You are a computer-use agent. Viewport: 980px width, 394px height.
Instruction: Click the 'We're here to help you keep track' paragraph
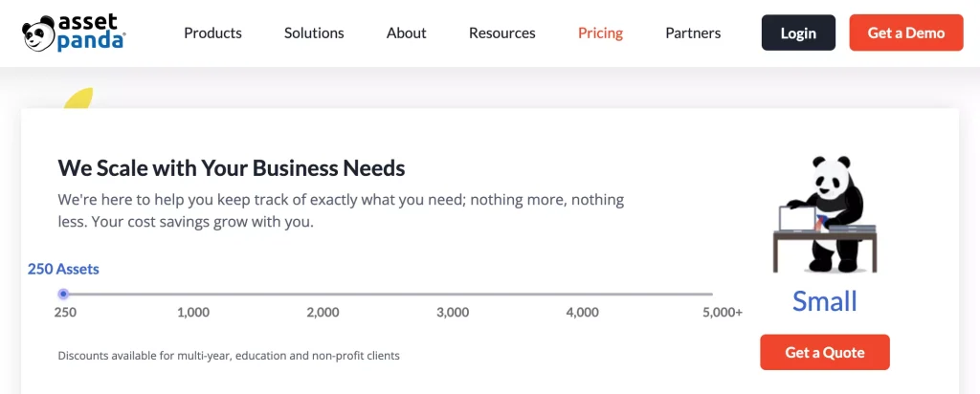click(342, 211)
